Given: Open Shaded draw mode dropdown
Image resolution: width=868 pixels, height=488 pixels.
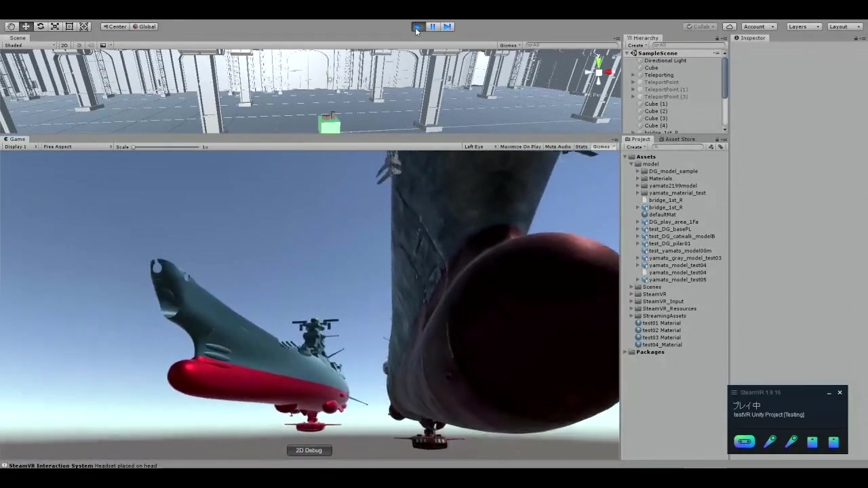Looking at the screenshot, I should point(29,45).
